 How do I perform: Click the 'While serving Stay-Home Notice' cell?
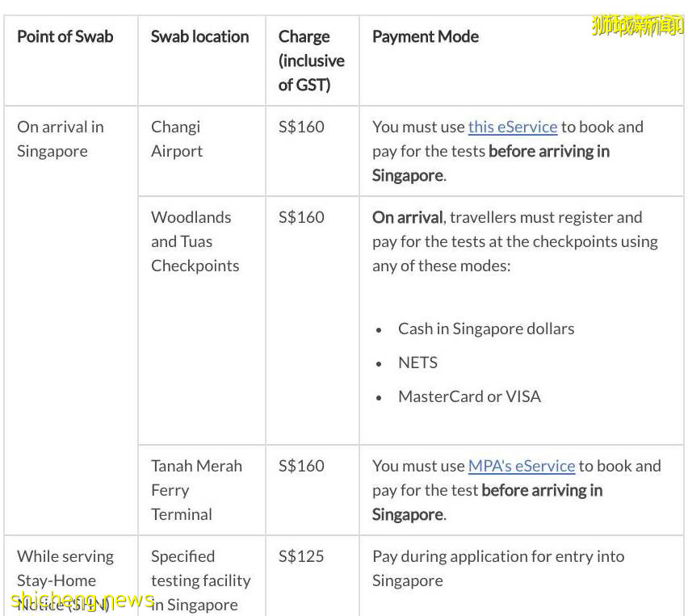(65, 568)
